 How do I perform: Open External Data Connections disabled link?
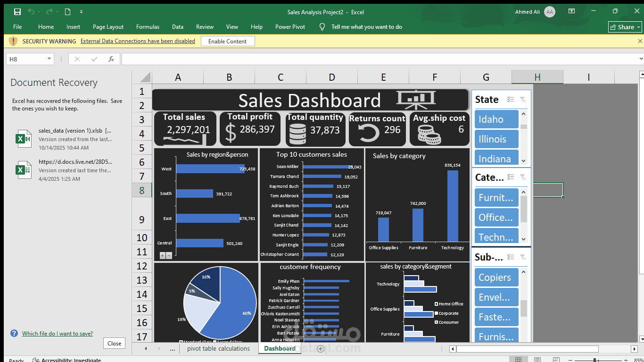click(138, 41)
